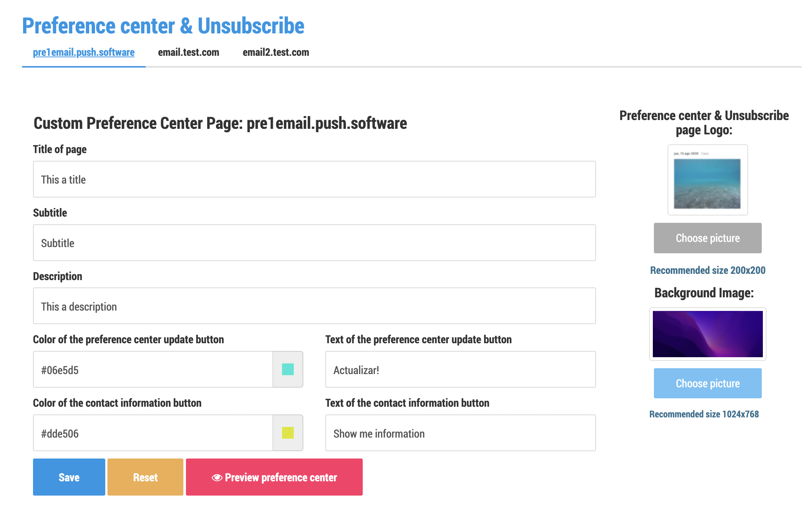The height and width of the screenshot is (511, 812).
Task: Open the yellow contact button color swatch
Action: click(x=288, y=433)
